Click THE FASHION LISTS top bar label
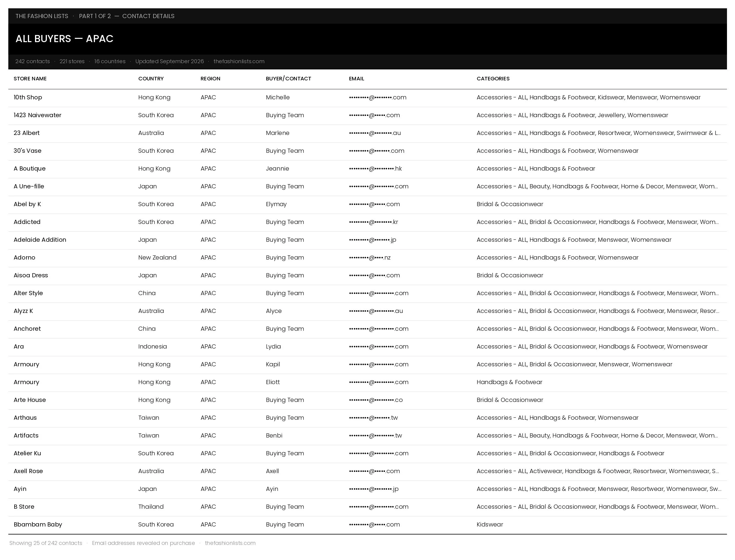Image resolution: width=735 pixels, height=560 pixels. [42, 16]
